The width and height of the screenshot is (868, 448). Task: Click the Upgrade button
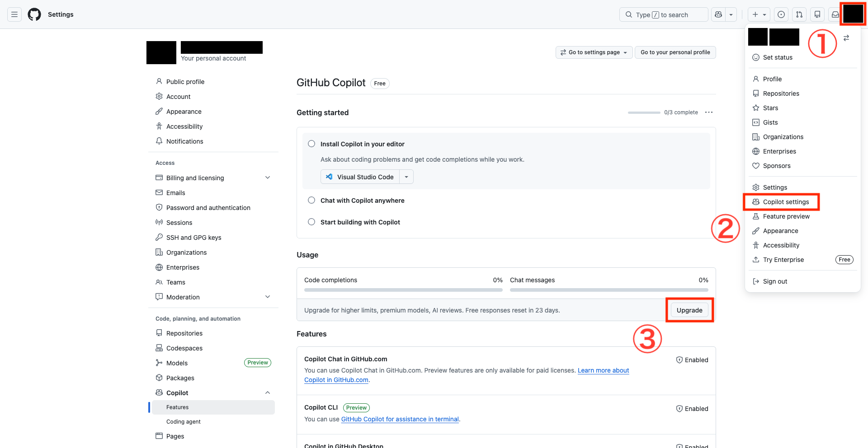[689, 310]
